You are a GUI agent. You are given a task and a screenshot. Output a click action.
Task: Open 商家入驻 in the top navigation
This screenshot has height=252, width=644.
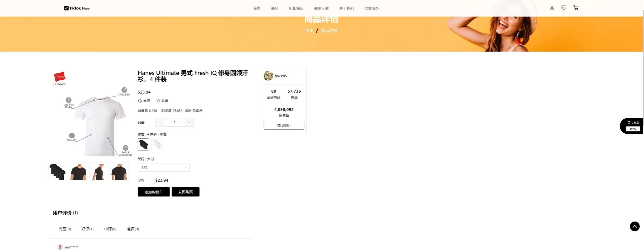pyautogui.click(x=321, y=8)
